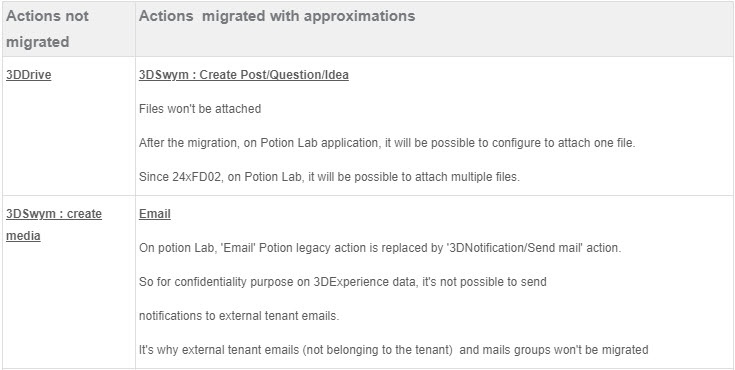Select the '3DNotification/Send mail' action sentence

click(x=380, y=248)
